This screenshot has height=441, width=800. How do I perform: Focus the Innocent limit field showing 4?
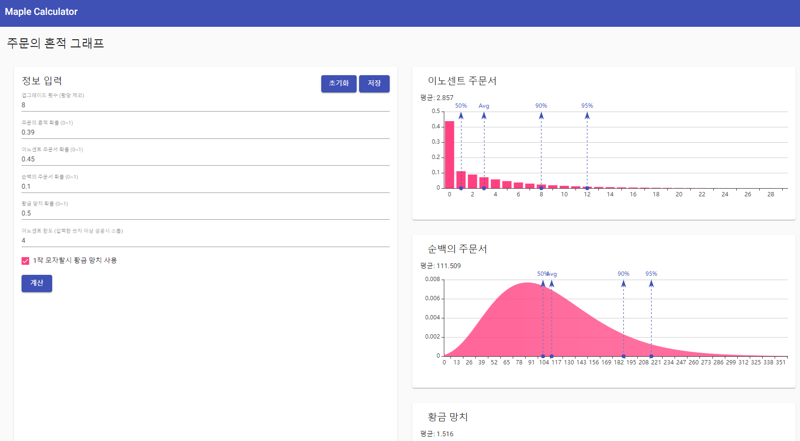[205, 240]
